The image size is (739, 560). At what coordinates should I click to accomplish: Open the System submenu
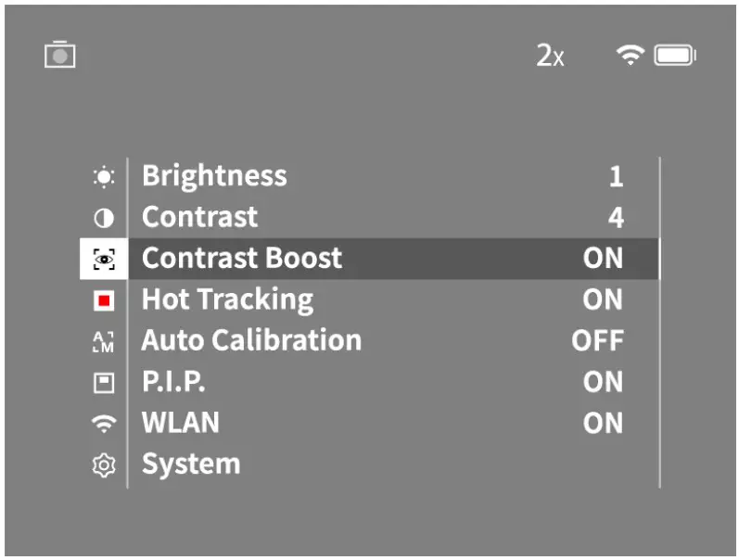point(191,464)
